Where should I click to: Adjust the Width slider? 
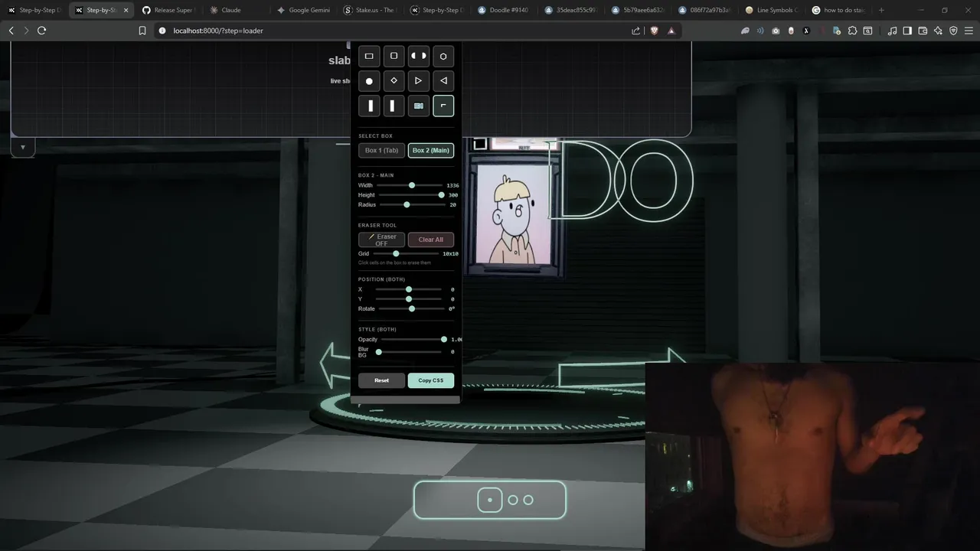click(410, 185)
